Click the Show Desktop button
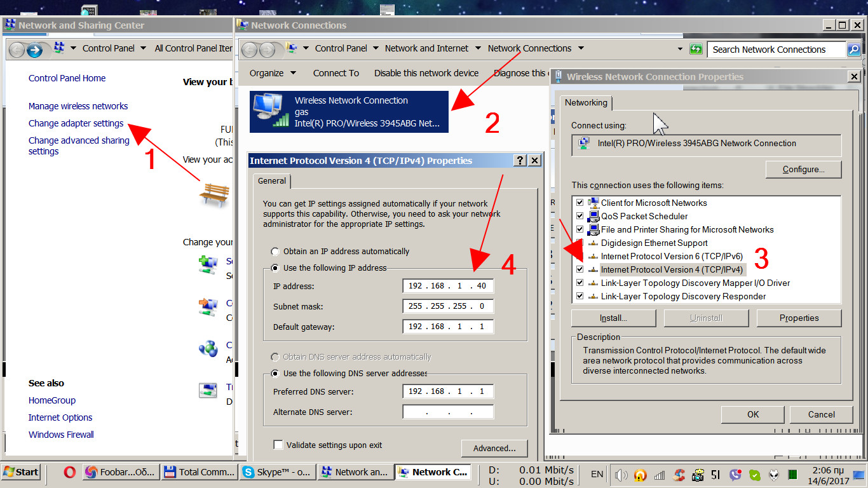868x488 pixels. [858, 474]
